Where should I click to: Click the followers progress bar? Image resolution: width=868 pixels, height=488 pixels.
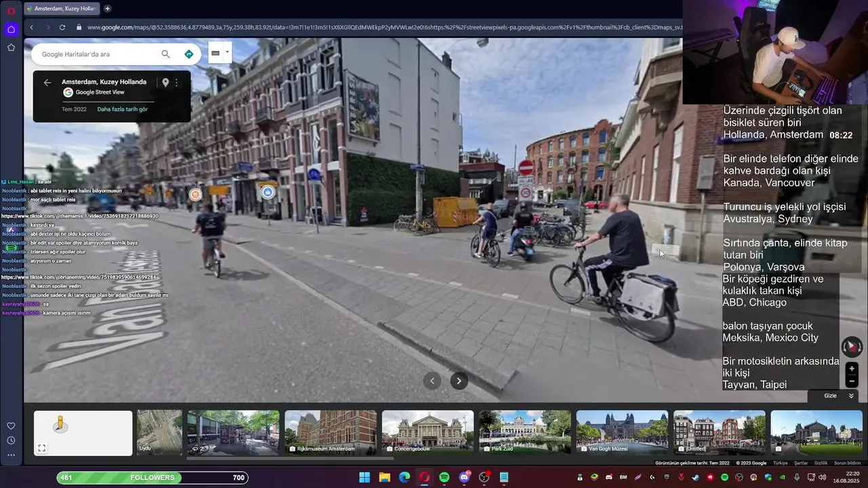pyautogui.click(x=153, y=478)
